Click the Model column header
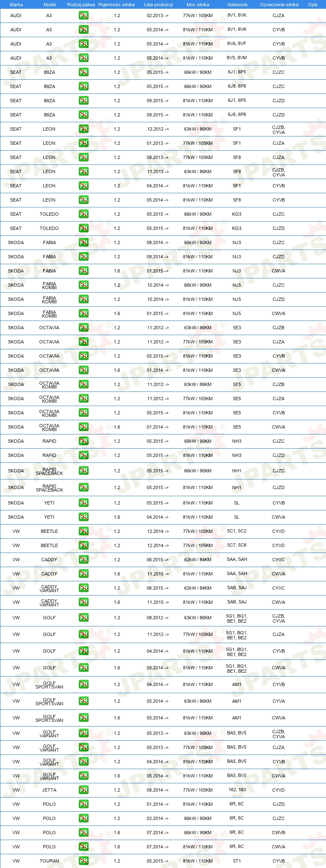 pyautogui.click(x=50, y=5)
